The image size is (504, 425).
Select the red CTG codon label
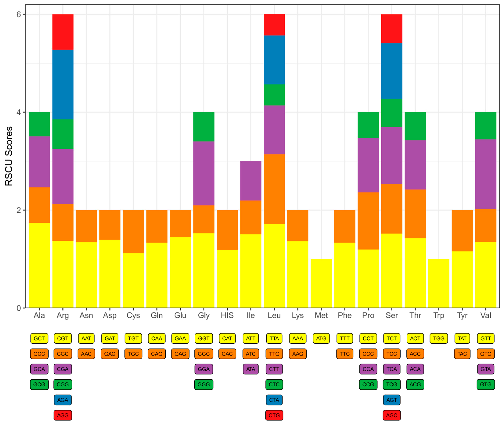274,415
